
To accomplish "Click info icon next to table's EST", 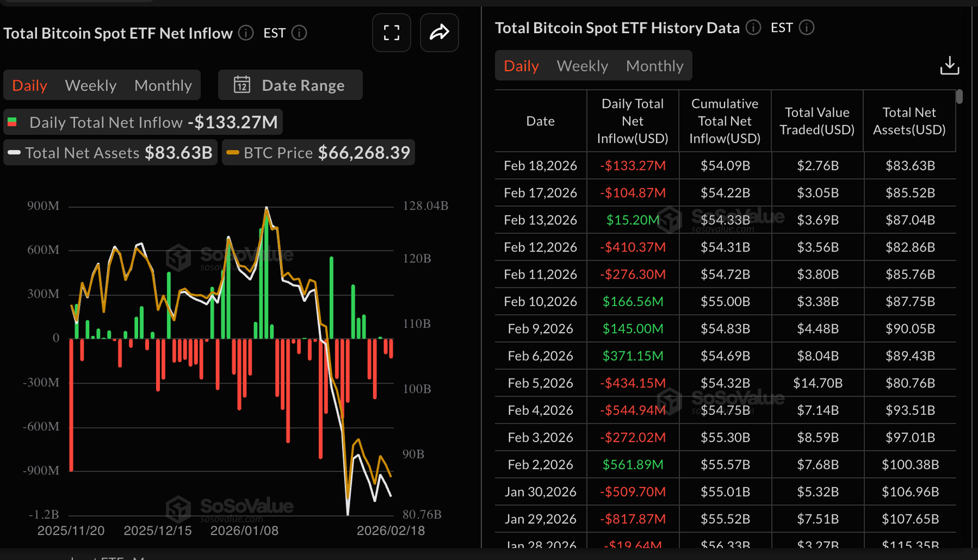I will (x=807, y=28).
